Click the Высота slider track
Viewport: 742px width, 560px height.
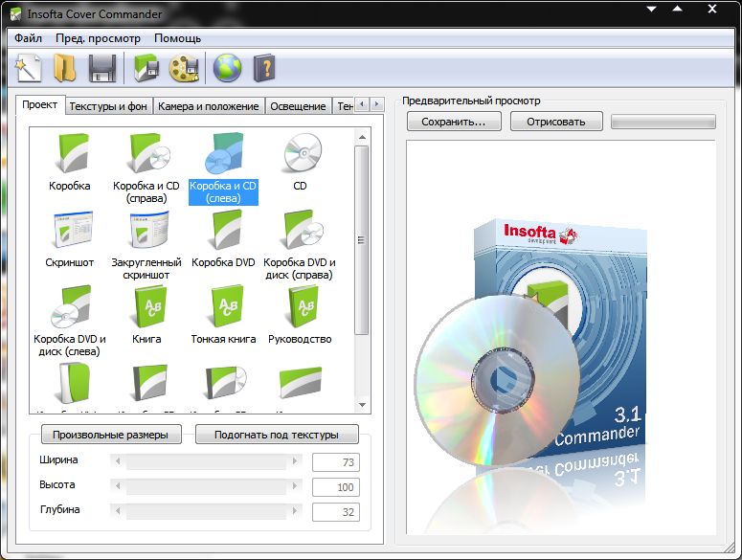pyautogui.click(x=206, y=485)
